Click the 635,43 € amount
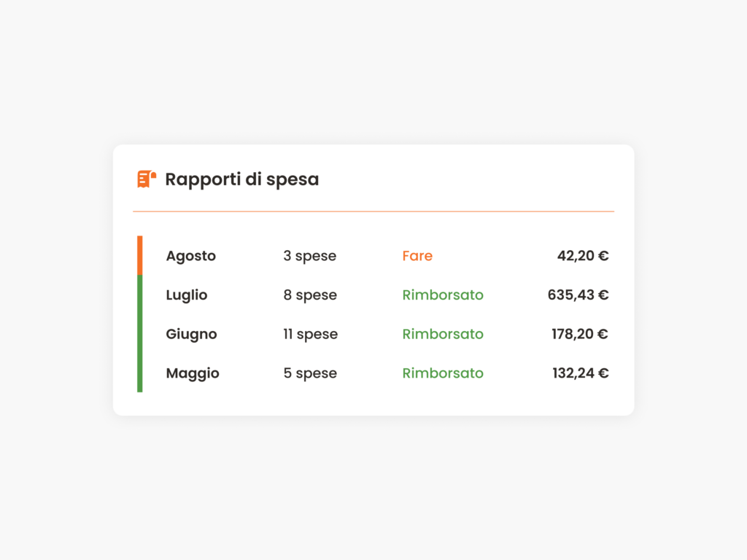Screen dimensions: 747x560 tap(578, 295)
